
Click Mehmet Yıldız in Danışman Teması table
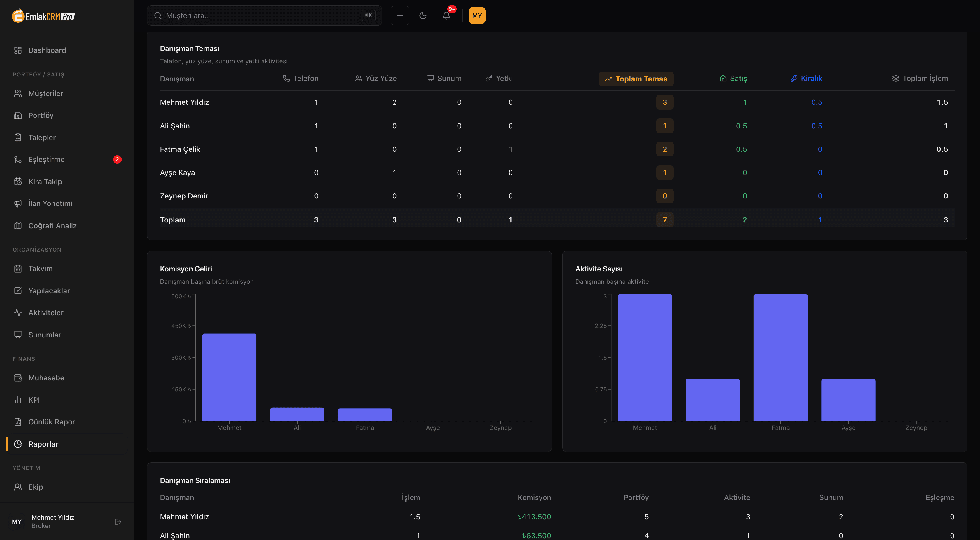coord(185,102)
